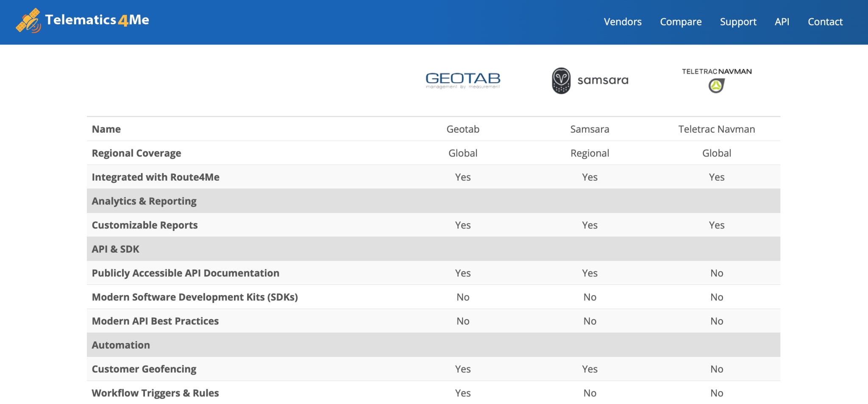Select API in the top navigation
The width and height of the screenshot is (868, 404).
782,22
